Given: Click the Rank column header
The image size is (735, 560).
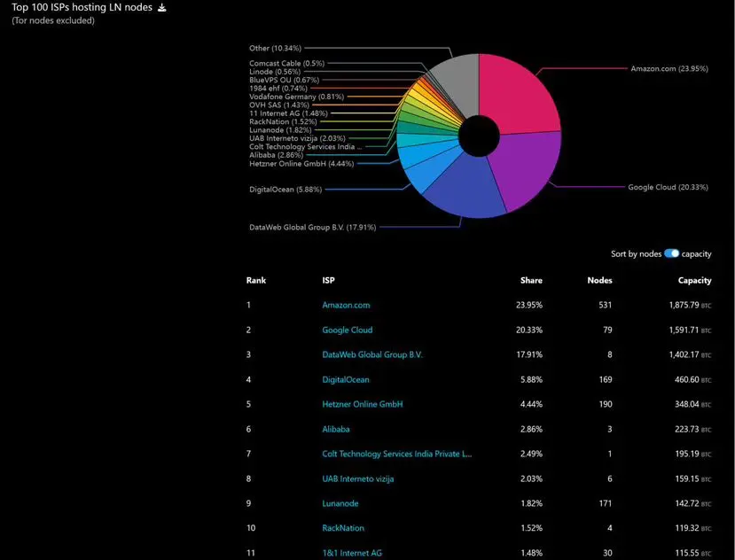Looking at the screenshot, I should pyautogui.click(x=256, y=280).
